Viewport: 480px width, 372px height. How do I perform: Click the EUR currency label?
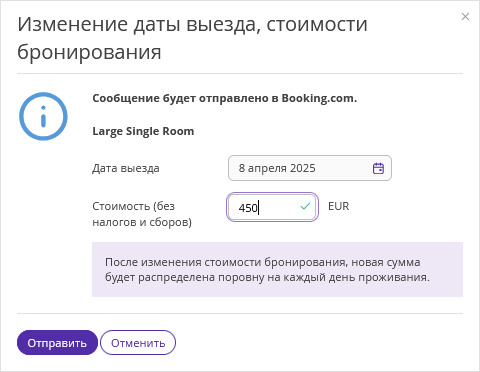[339, 206]
